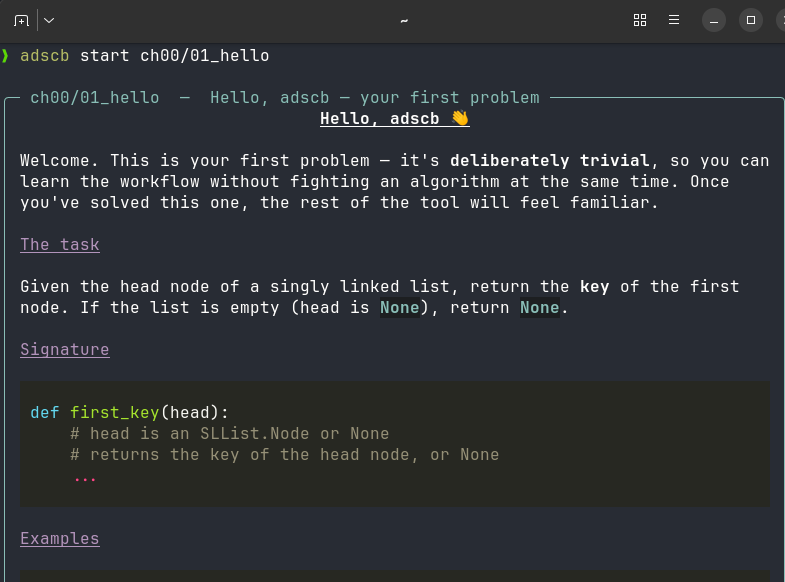
Task: Click the typed "adscb start" command text
Action: 75,56
